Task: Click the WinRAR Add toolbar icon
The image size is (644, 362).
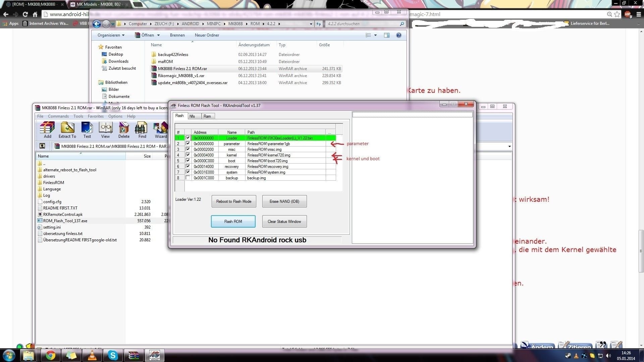Action: tap(47, 130)
